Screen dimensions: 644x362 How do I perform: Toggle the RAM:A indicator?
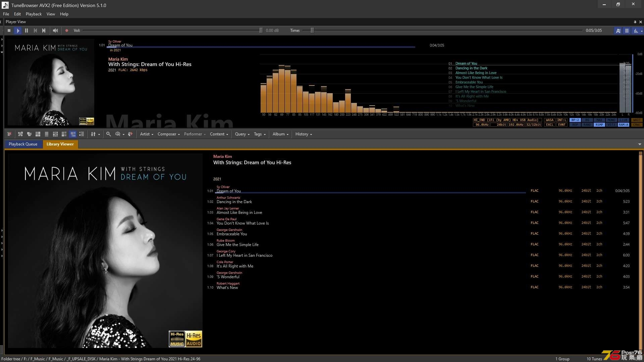click(624, 125)
